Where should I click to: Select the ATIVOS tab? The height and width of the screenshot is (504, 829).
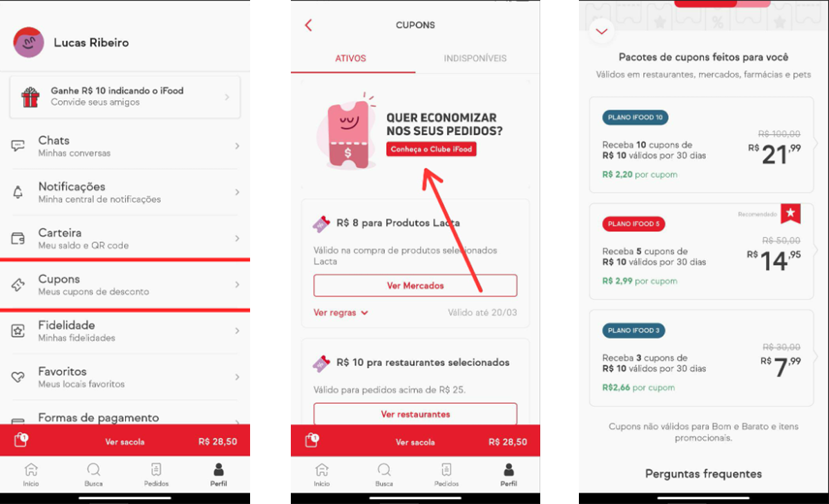351,58
